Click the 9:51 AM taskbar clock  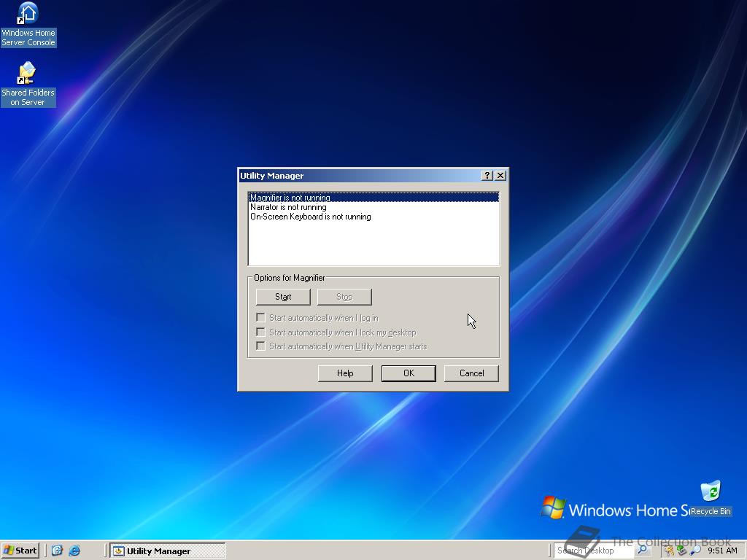[722, 551]
